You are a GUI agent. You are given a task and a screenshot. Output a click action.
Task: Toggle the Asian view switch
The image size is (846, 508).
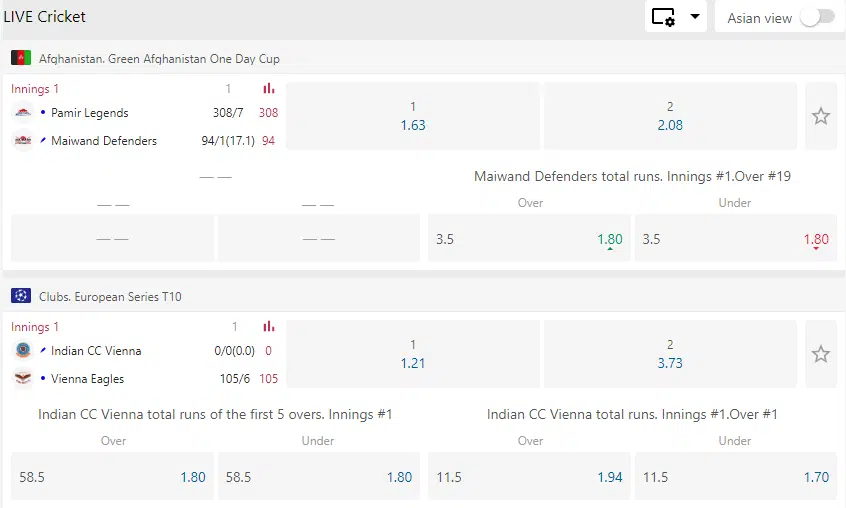pos(817,17)
